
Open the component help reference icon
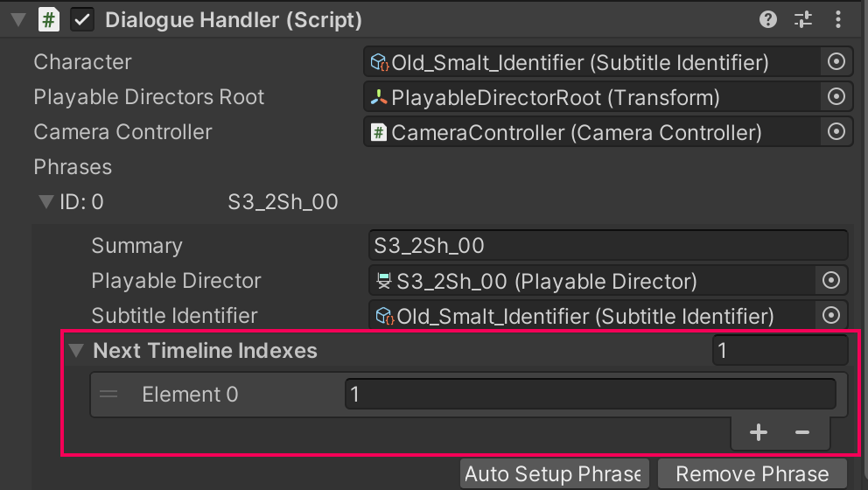point(768,20)
